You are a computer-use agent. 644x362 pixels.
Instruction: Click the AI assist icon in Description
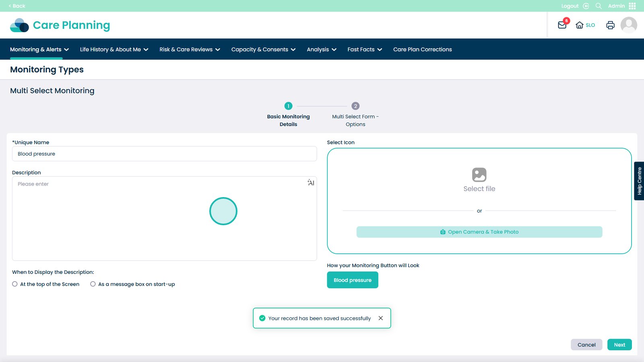tap(311, 183)
